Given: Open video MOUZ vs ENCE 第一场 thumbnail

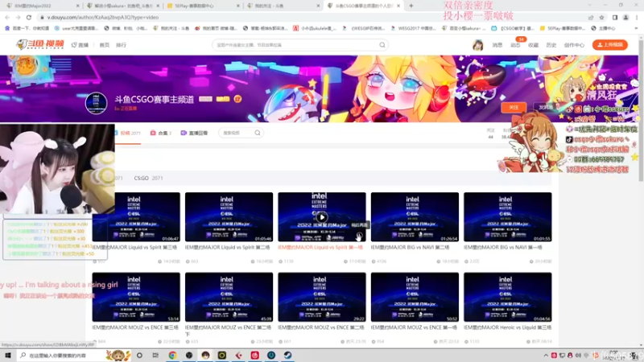Looking at the screenshot, I should coord(415,297).
